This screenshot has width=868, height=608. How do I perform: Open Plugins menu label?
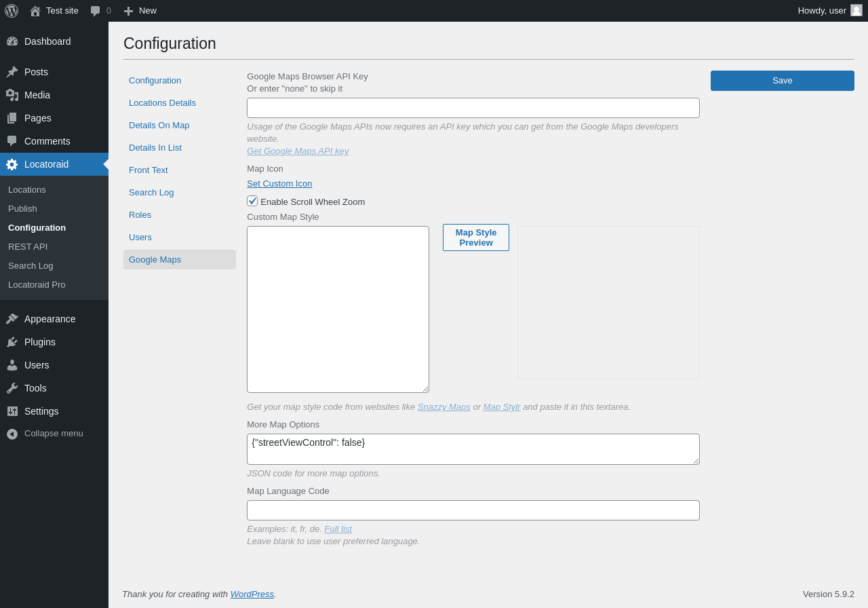40,342
